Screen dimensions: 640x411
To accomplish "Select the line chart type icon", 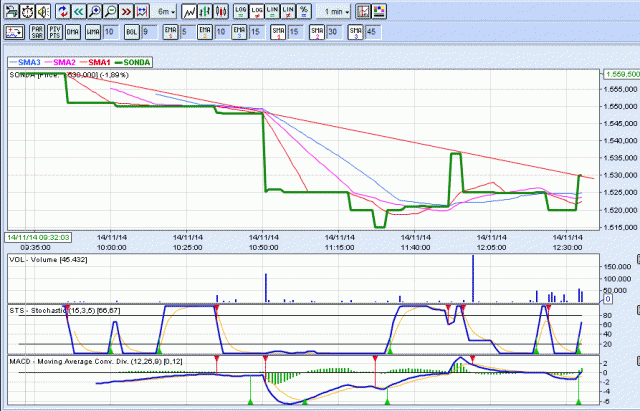I will (190, 11).
